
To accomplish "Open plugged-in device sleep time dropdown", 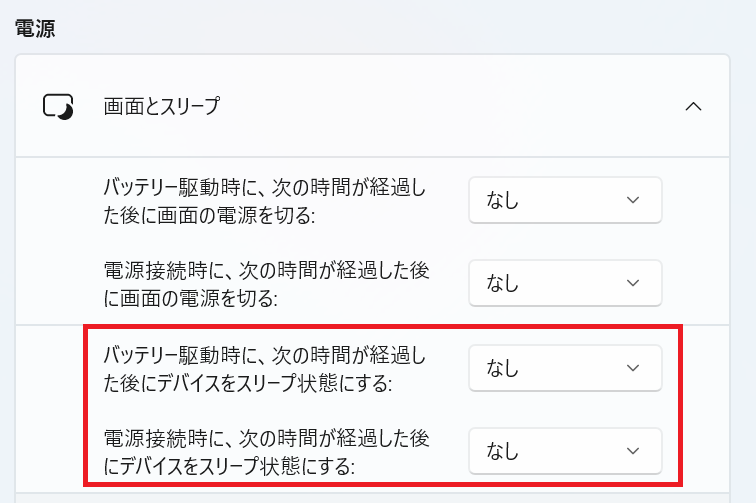I will (565, 451).
